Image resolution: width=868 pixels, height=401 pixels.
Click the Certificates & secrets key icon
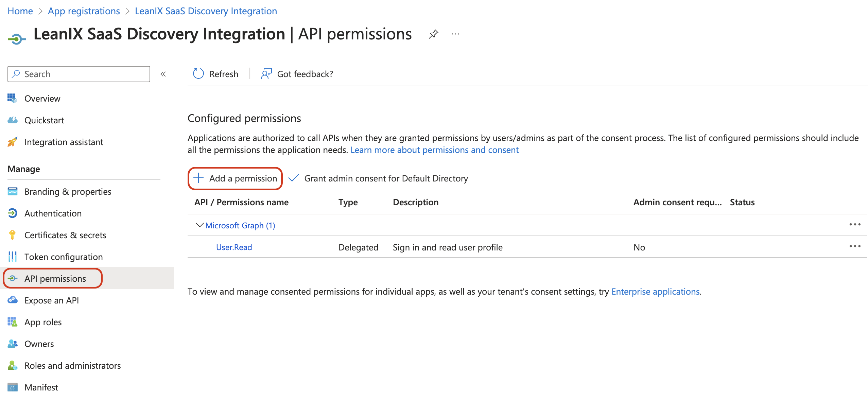point(12,235)
